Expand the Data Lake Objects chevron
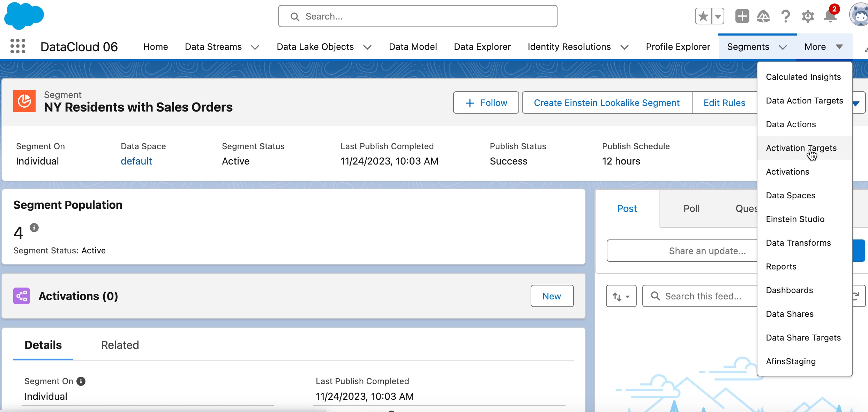868x412 pixels. (x=367, y=47)
